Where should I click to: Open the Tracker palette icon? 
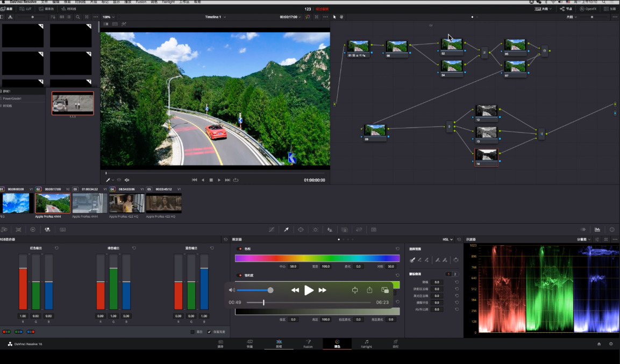pyautogui.click(x=315, y=230)
